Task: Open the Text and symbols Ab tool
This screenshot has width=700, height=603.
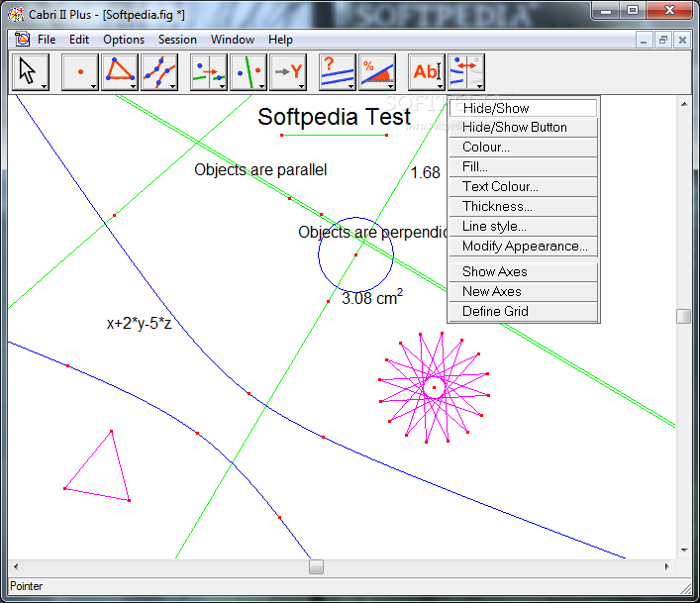Action: [x=427, y=72]
